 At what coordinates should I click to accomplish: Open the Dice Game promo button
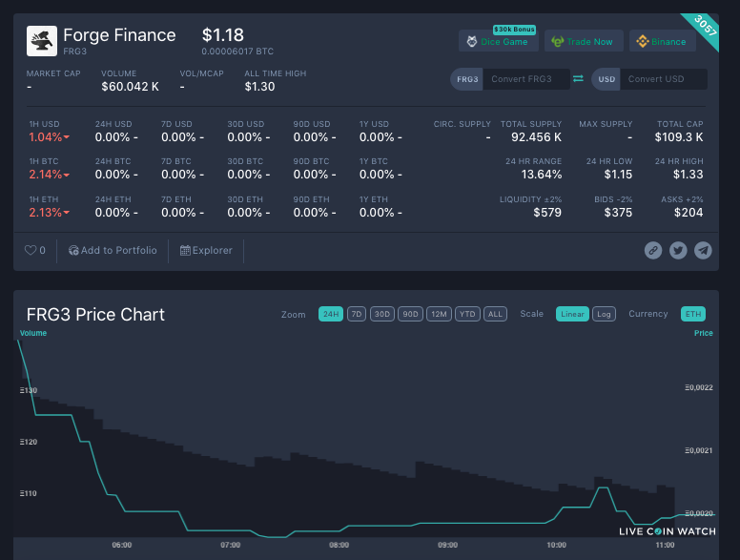coord(499,41)
